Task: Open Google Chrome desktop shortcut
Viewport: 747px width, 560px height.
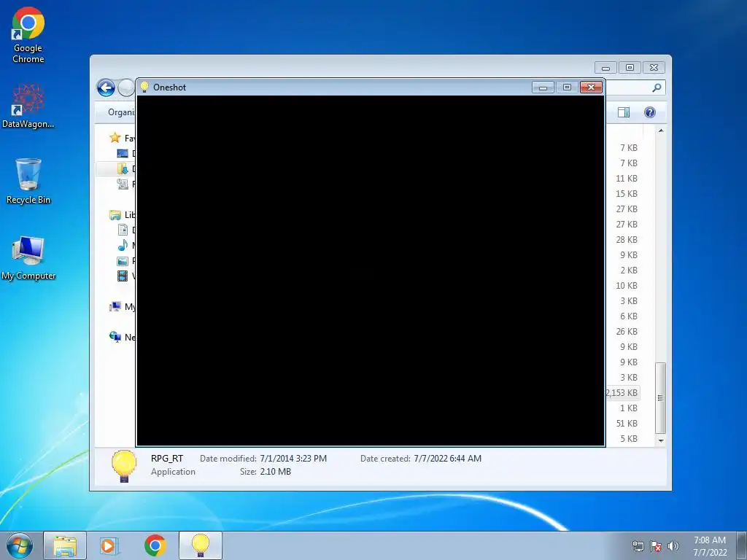Action: click(x=28, y=35)
